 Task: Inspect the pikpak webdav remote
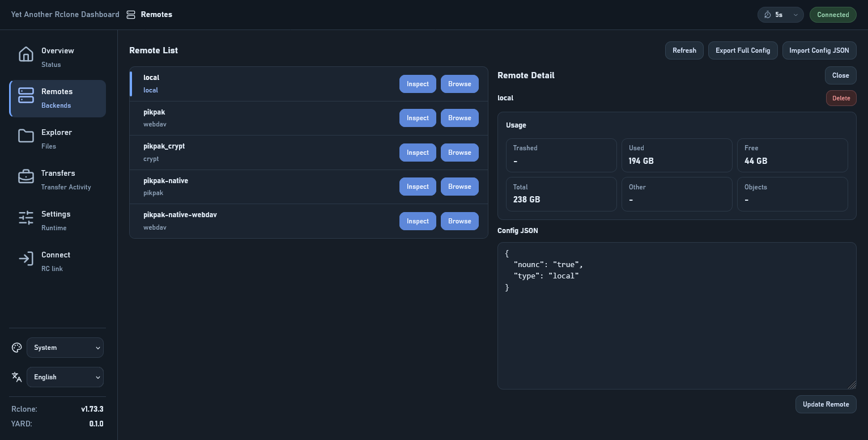click(418, 118)
